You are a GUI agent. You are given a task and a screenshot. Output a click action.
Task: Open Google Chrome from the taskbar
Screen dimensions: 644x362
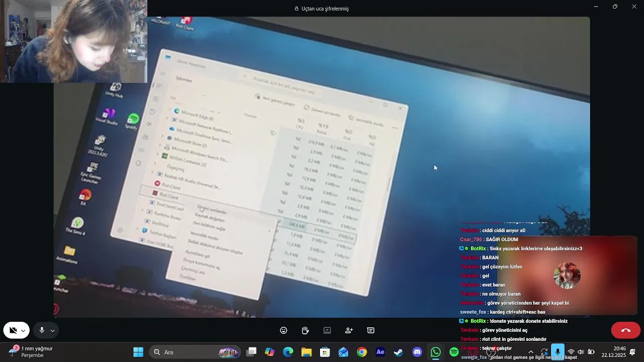click(x=362, y=352)
